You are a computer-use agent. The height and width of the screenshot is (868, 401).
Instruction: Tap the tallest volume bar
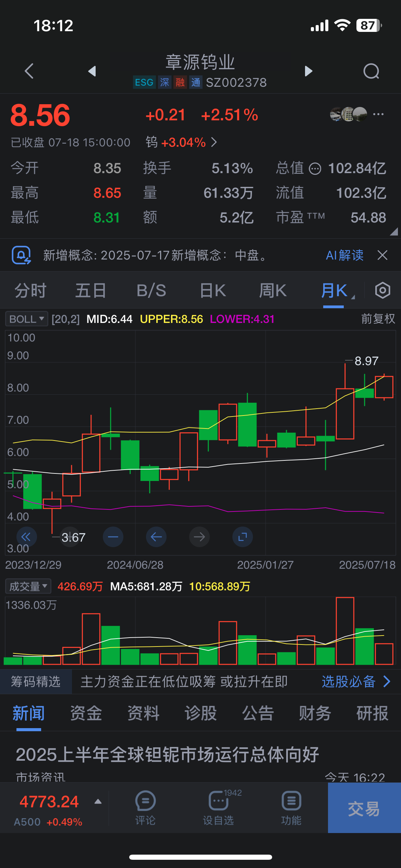click(345, 631)
